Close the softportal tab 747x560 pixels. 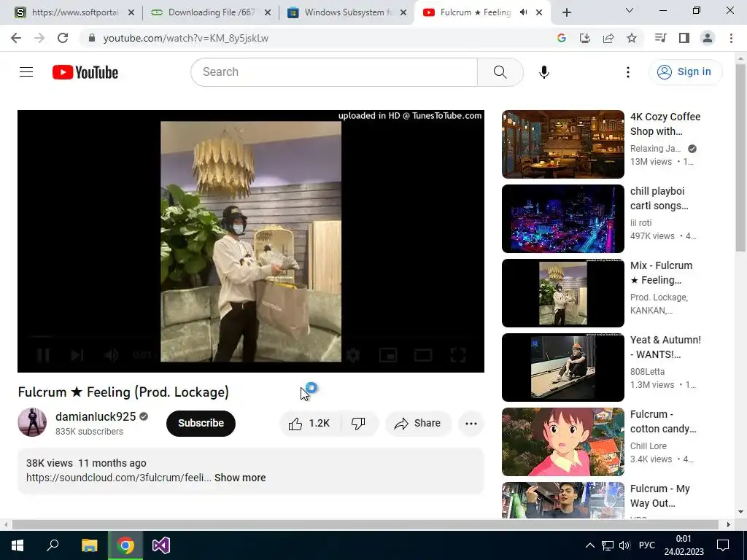coord(131,12)
